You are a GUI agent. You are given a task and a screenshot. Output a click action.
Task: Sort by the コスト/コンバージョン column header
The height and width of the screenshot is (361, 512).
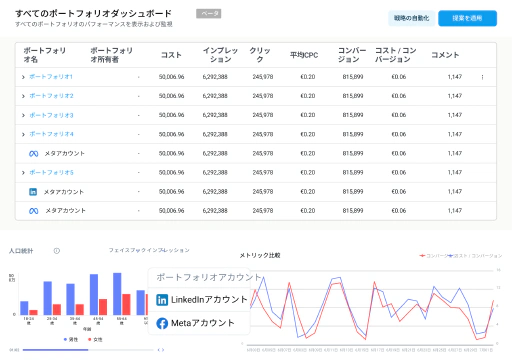click(395, 55)
